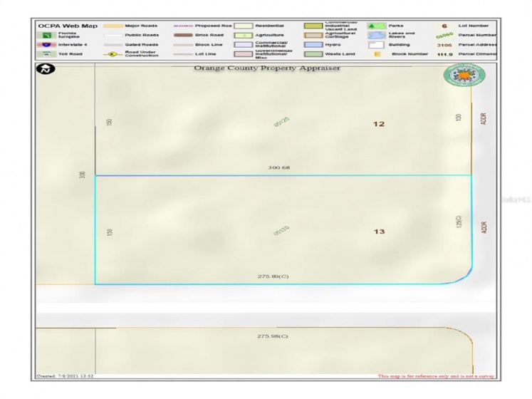Click the 275.89(C) dimension label

coord(273,276)
